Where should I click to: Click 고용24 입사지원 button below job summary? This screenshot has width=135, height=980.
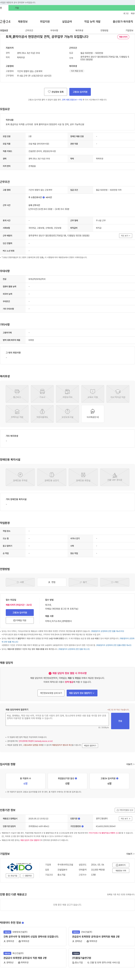pyautogui.click(x=80, y=92)
